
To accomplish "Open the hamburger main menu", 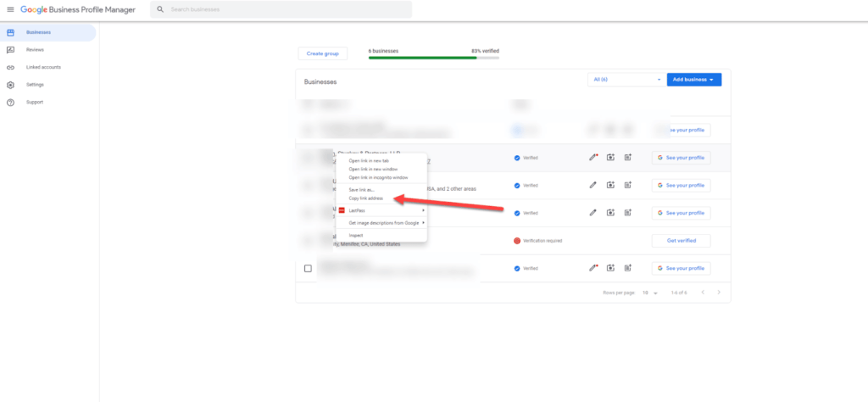I will [10, 9].
